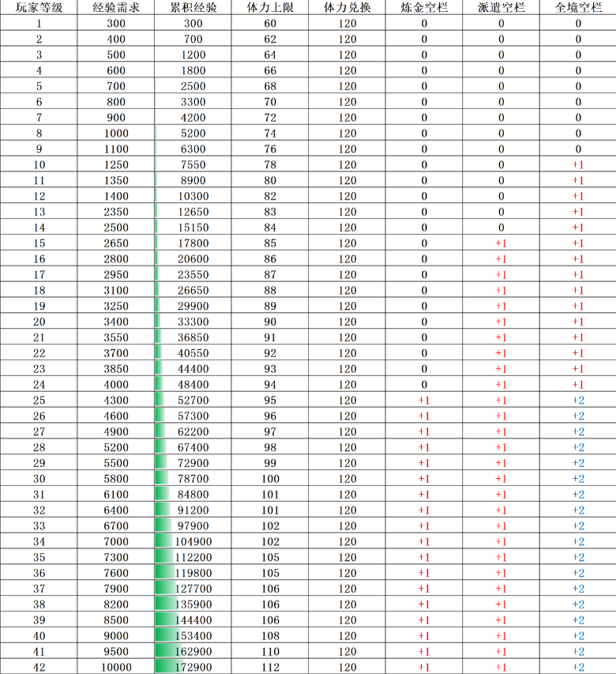The height and width of the screenshot is (674, 616).
Task: Select the 累积经验 column header
Action: click(x=193, y=7)
